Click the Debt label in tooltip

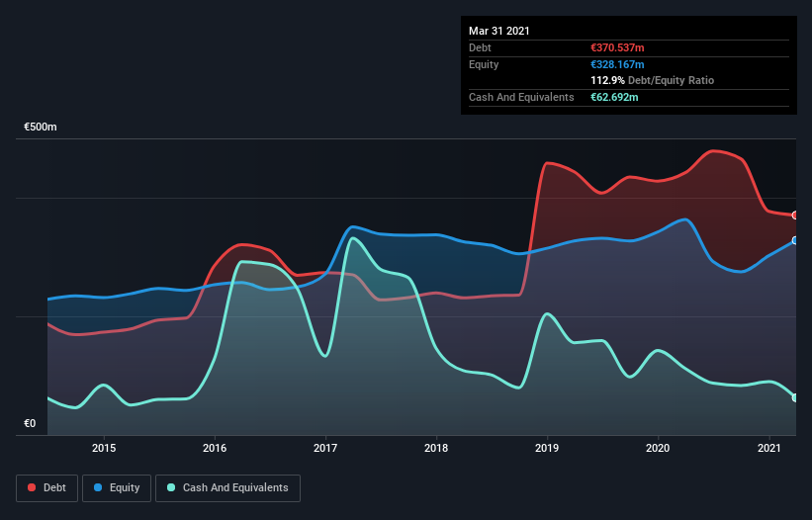(480, 47)
